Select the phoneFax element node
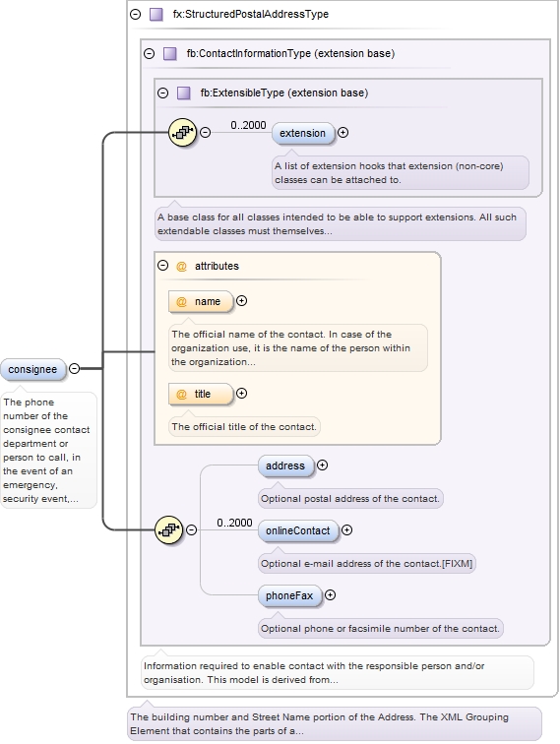 pos(289,596)
